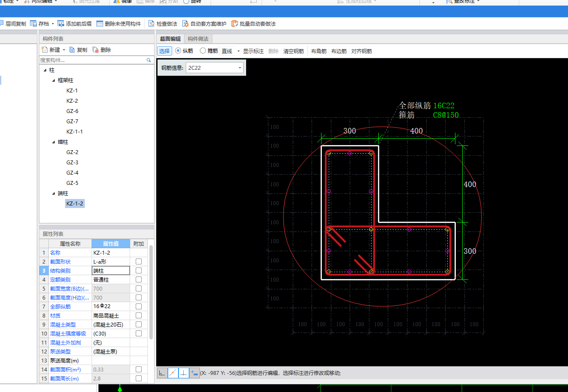568x392 pixels.
Task: Select GZ-6 in the component tree
Action: [72, 111]
